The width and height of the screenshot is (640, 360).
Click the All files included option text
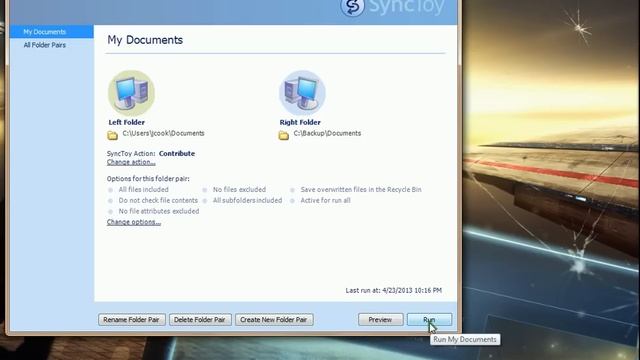(x=143, y=189)
